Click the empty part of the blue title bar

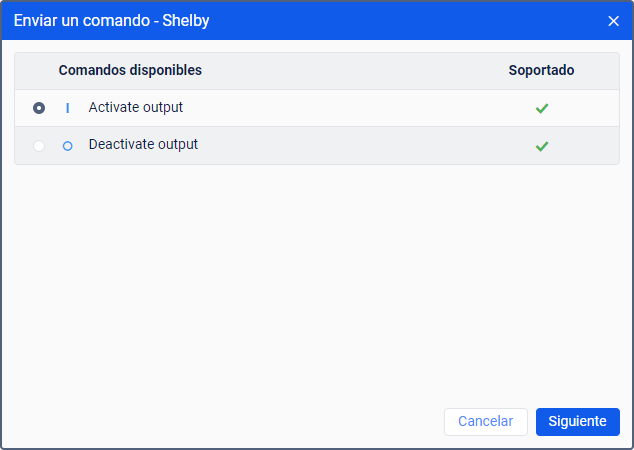point(400,21)
